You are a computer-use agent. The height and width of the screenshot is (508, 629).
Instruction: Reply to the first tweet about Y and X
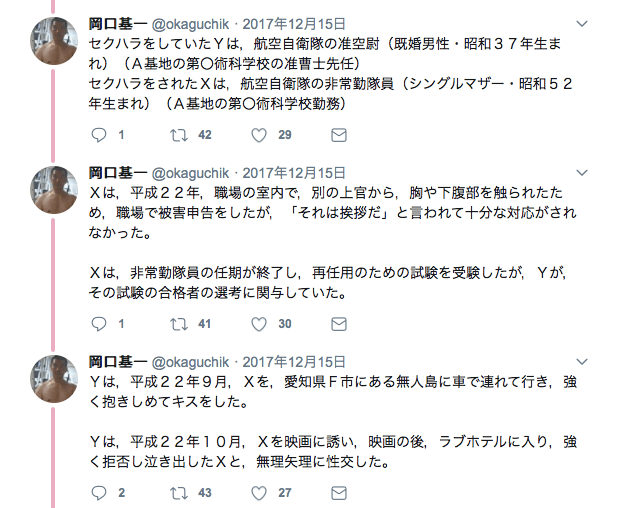tap(98, 135)
